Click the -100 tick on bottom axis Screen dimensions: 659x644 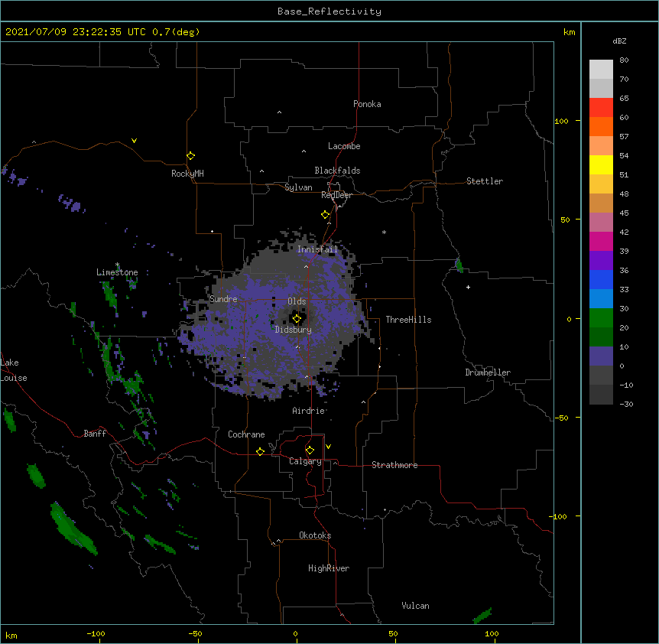(x=96, y=633)
